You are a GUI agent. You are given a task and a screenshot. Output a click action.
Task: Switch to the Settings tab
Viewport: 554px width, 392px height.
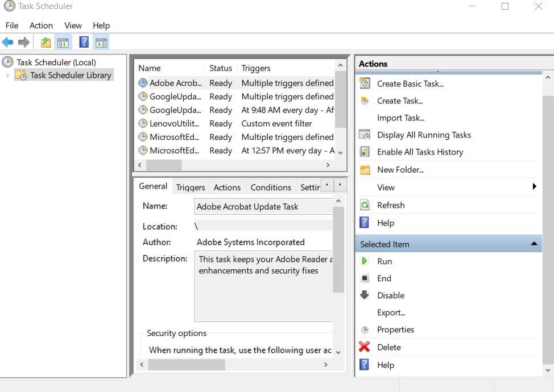point(309,187)
